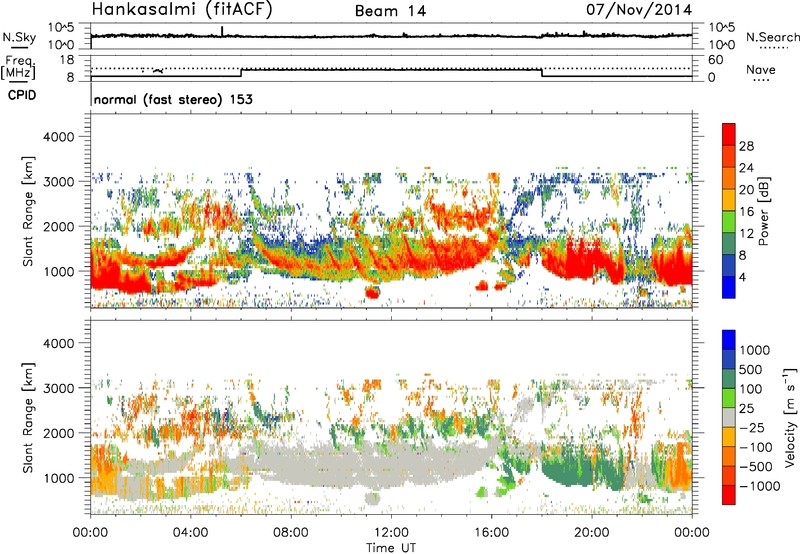Click the N.Search legend label
800x554 pixels.
point(773,37)
